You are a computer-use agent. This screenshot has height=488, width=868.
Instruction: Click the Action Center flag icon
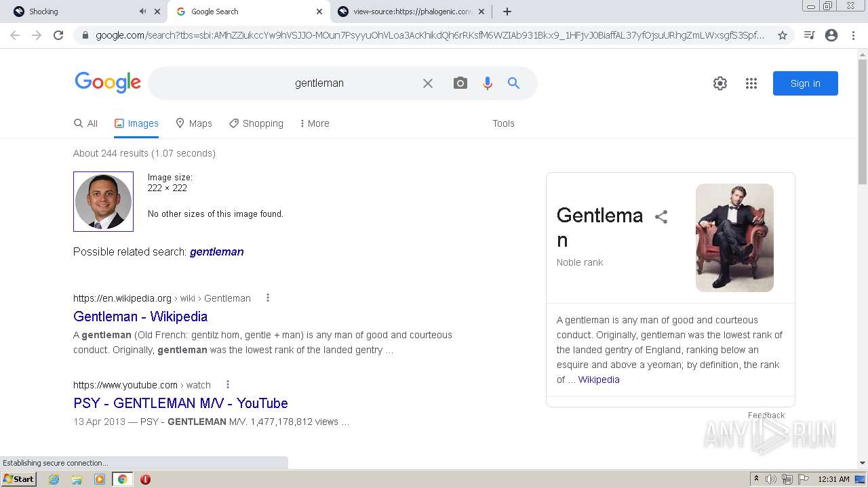[x=804, y=479]
